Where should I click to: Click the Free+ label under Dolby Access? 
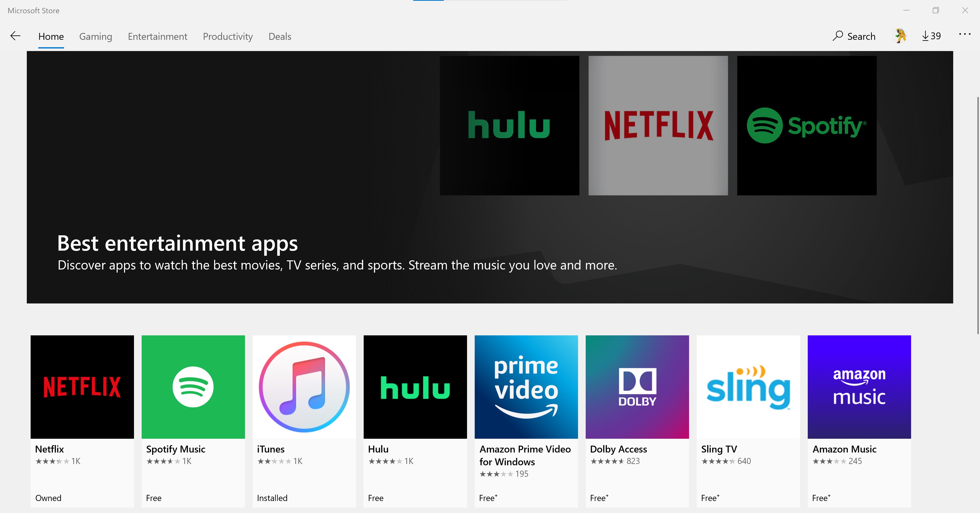pyautogui.click(x=599, y=498)
